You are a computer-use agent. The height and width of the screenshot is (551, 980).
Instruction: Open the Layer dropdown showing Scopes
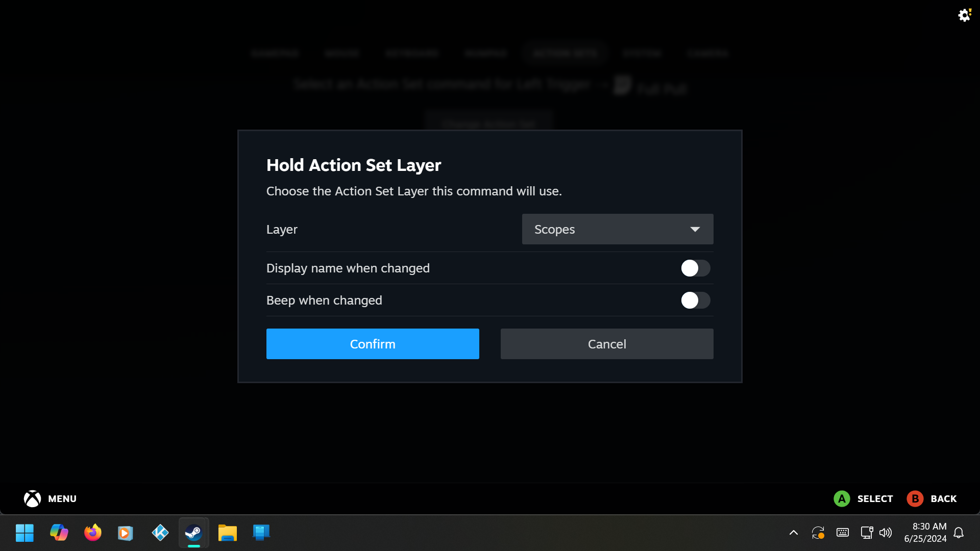click(617, 229)
